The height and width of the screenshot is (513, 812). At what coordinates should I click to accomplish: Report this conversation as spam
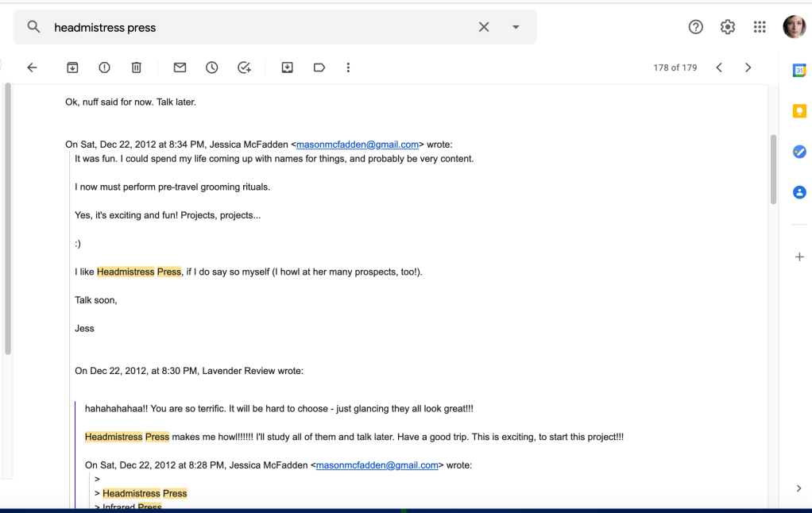pos(104,67)
